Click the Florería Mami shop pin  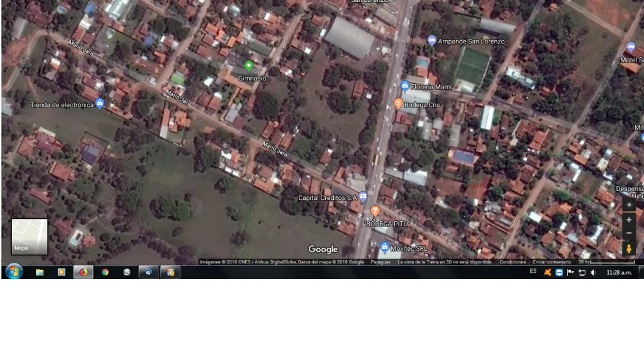(x=404, y=85)
